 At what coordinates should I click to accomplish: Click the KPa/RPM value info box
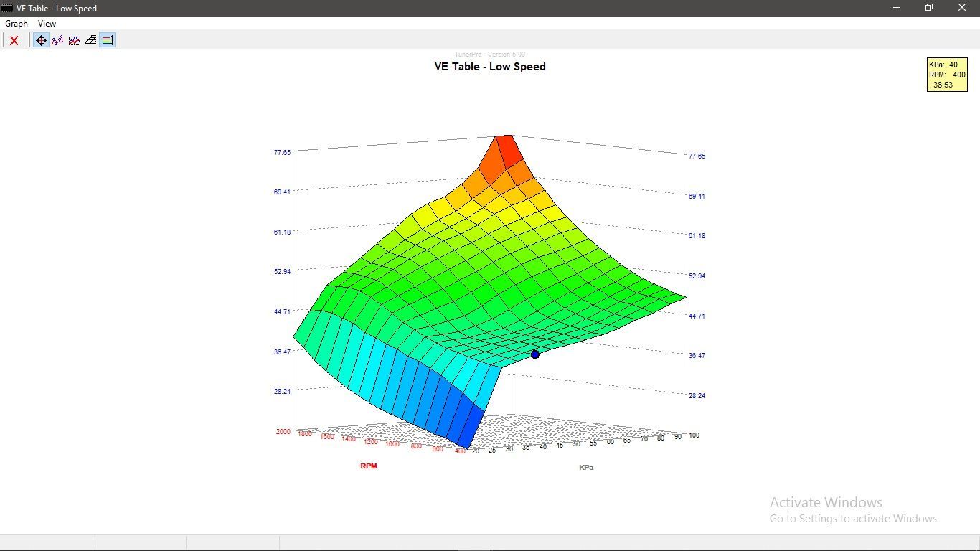[946, 75]
